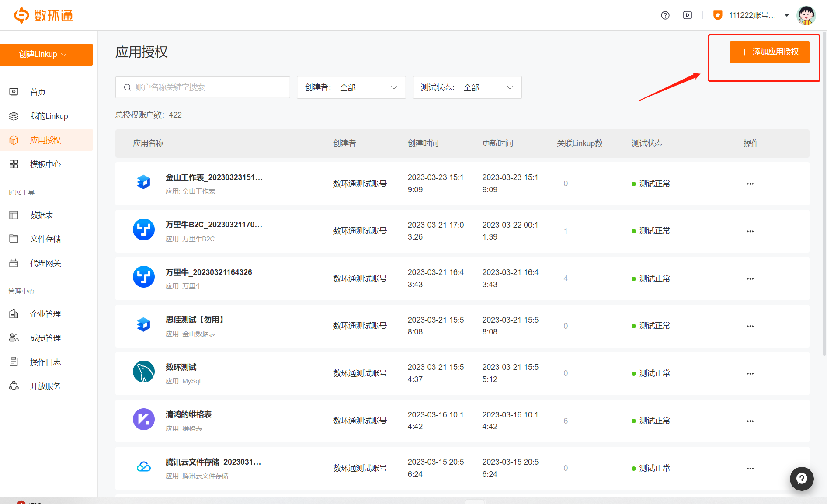Open more actions for 万里牛_20230321164326 row
Image resolution: width=827 pixels, height=504 pixels.
[750, 278]
